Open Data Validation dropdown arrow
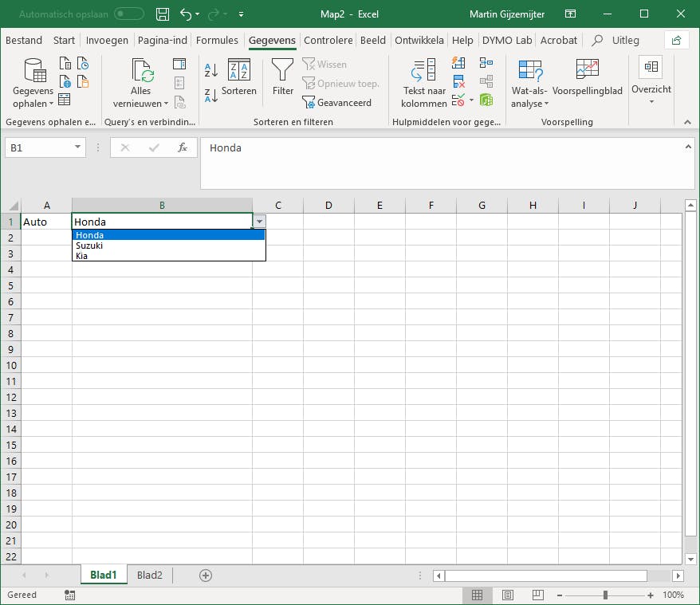Image resolution: width=700 pixels, height=605 pixels. (x=471, y=100)
